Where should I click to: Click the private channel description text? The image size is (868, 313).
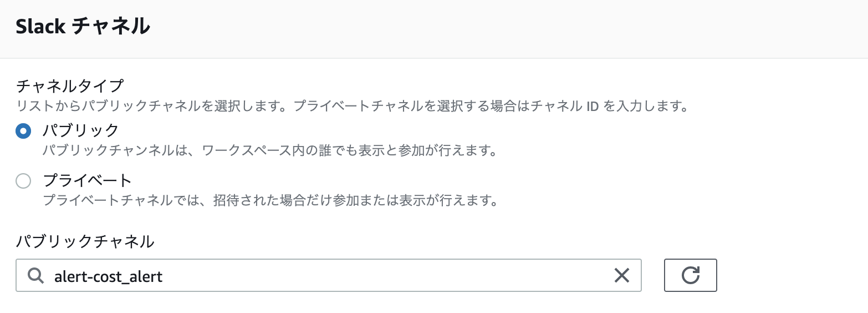[269, 200]
